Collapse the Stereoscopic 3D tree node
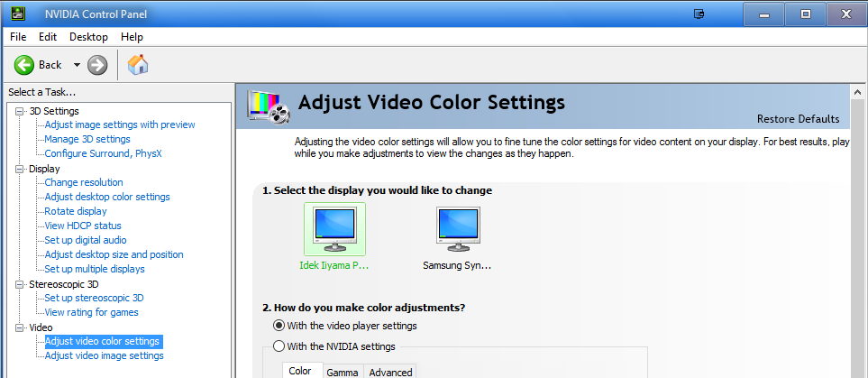The image size is (868, 378). 20,284
